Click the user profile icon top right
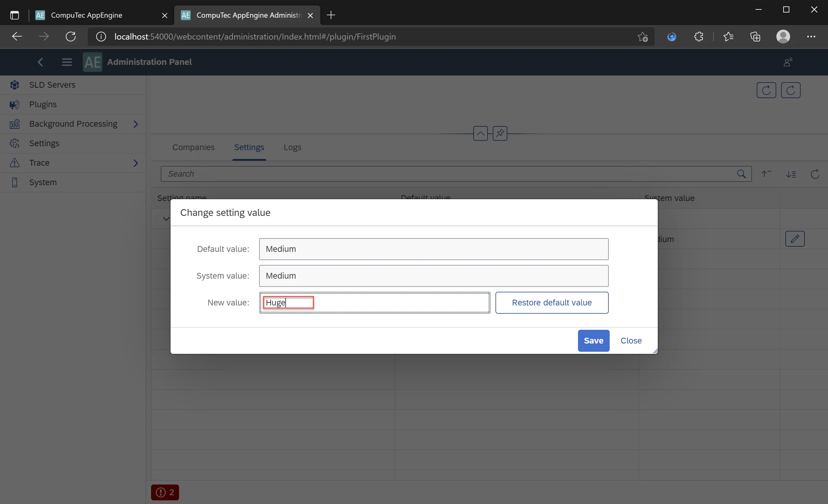Viewport: 828px width, 504px height. click(783, 37)
